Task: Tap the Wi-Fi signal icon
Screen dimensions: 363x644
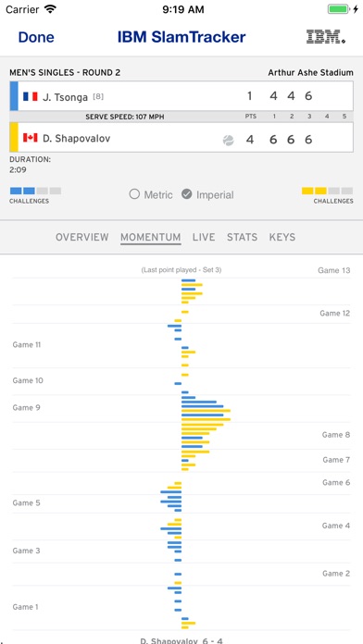Action: click(x=51, y=9)
